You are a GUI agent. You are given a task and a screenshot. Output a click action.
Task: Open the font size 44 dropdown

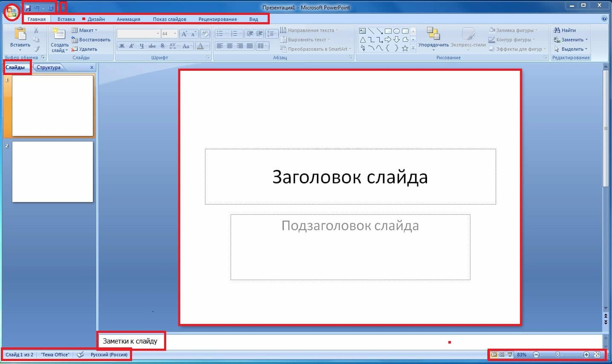coord(175,34)
